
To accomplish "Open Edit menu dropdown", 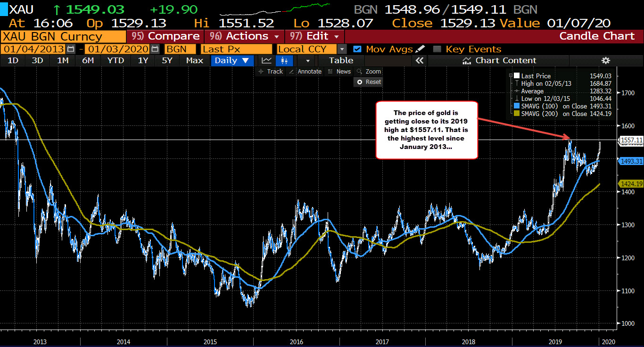I will (x=314, y=36).
